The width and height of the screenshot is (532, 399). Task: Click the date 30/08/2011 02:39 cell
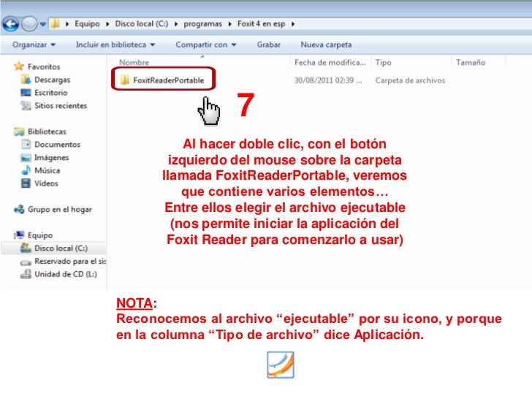click(x=327, y=80)
